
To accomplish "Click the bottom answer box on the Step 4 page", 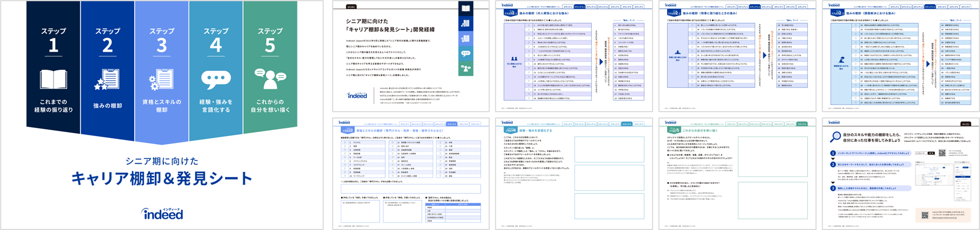I will [609, 206].
